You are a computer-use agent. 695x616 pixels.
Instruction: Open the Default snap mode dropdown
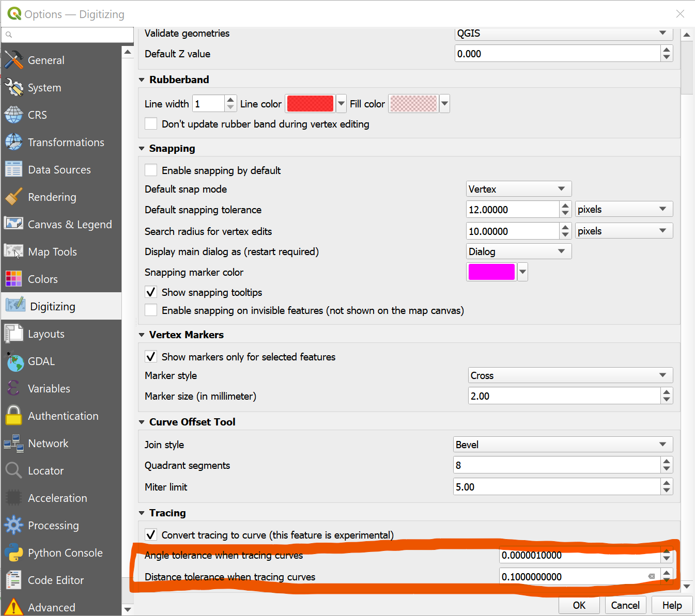tap(518, 189)
